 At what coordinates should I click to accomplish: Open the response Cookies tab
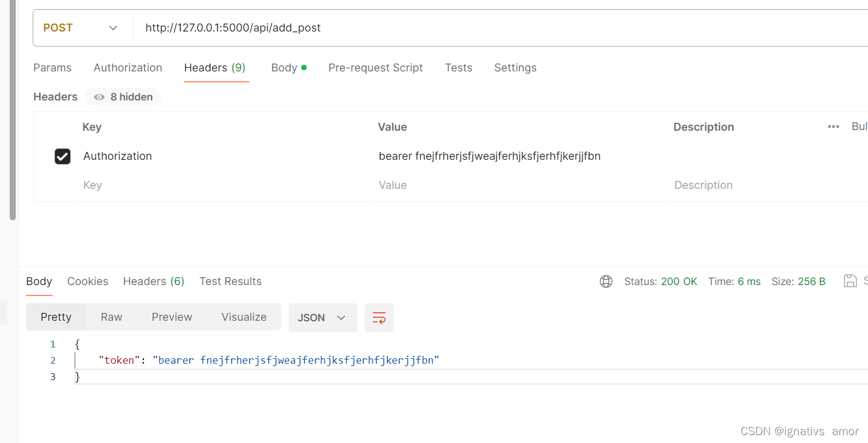click(x=88, y=281)
